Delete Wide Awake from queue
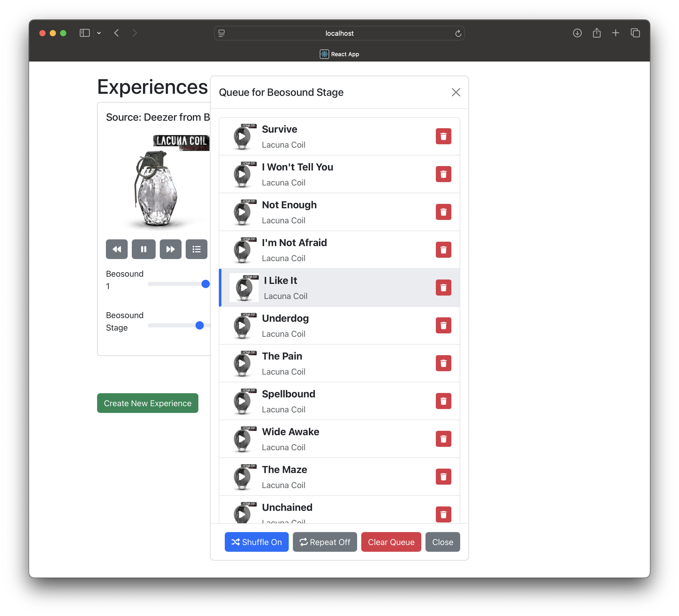This screenshot has height=616, width=679. pyautogui.click(x=443, y=439)
